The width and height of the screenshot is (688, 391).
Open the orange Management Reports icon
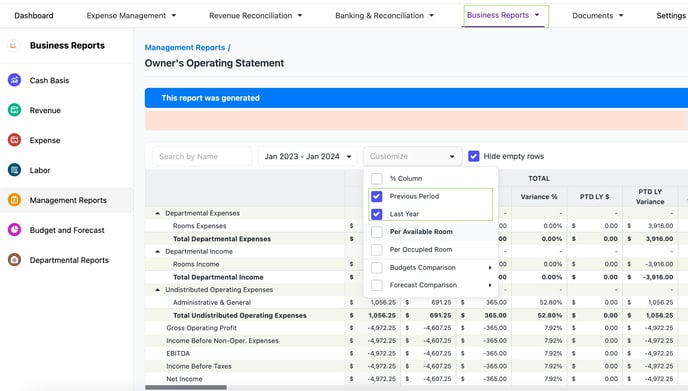(14, 200)
